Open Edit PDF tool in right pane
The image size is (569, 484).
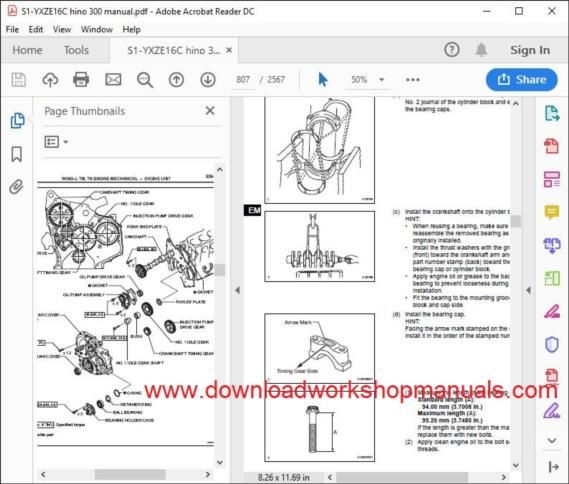coord(552,179)
